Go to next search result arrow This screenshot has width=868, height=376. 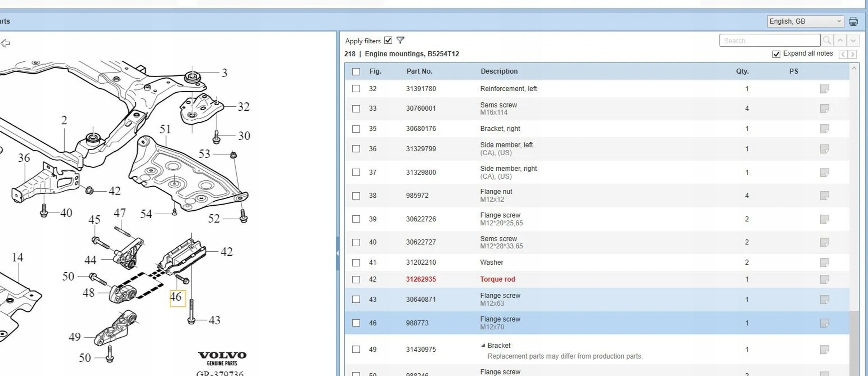pyautogui.click(x=853, y=41)
